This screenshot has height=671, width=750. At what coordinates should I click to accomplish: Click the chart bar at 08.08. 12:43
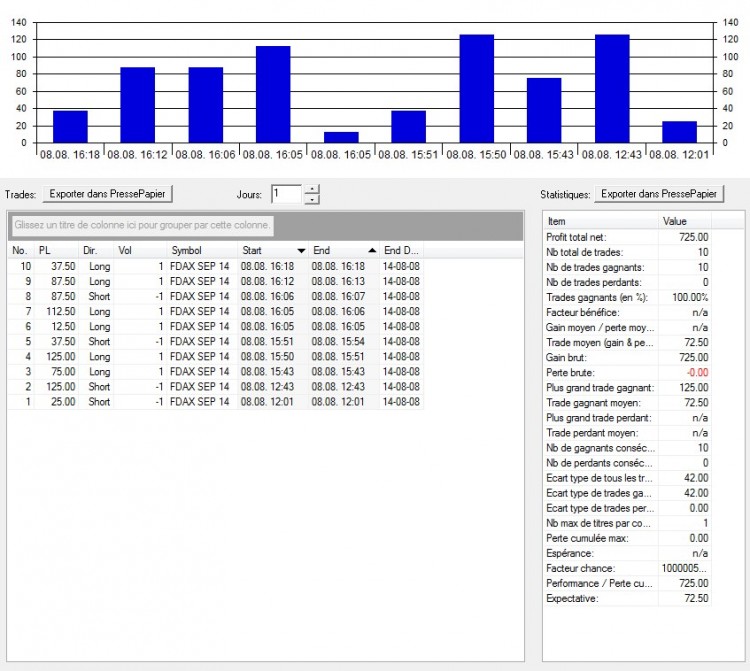click(612, 89)
